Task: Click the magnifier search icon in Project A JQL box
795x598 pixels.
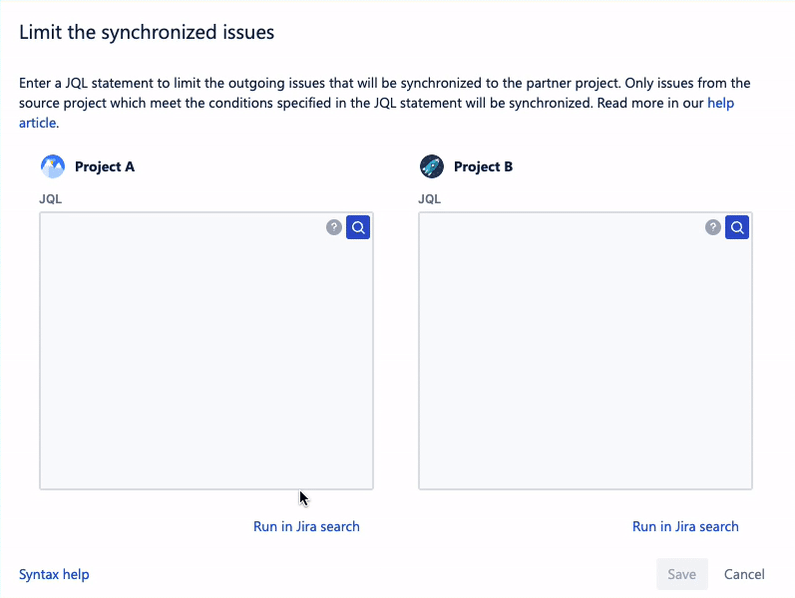Action: click(x=358, y=228)
